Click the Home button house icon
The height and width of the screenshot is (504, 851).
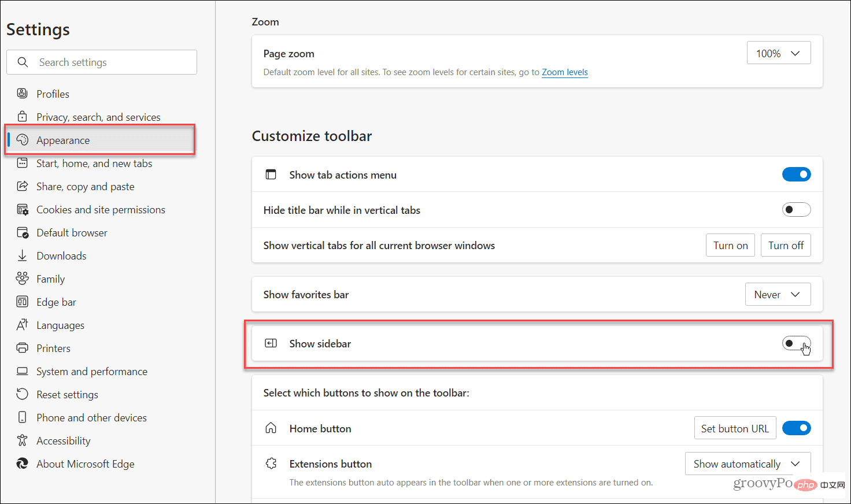click(x=271, y=428)
